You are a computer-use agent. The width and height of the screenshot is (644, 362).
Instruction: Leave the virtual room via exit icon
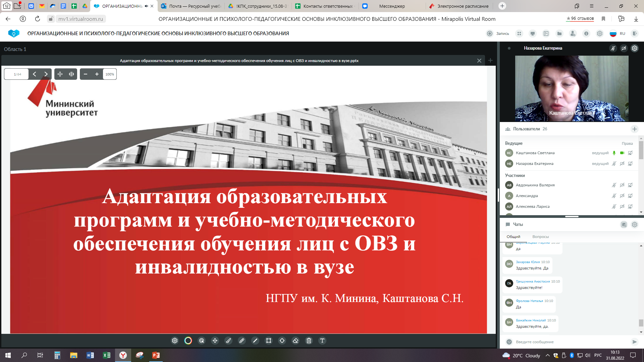click(x=634, y=34)
